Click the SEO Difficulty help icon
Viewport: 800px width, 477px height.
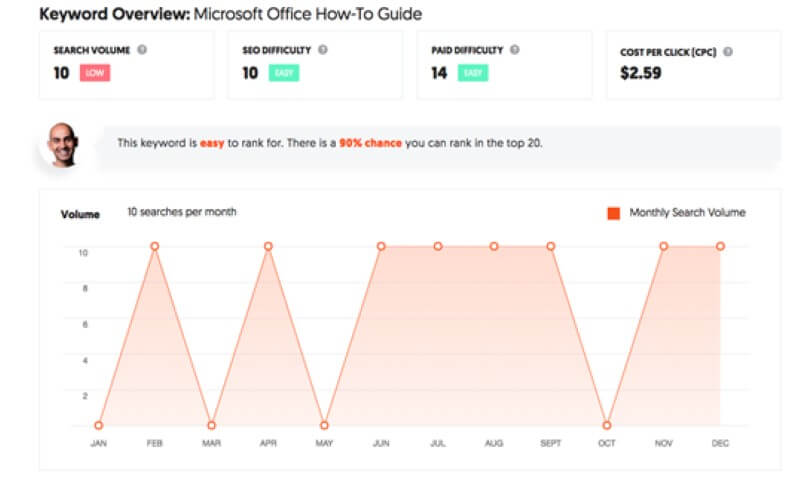[x=322, y=49]
